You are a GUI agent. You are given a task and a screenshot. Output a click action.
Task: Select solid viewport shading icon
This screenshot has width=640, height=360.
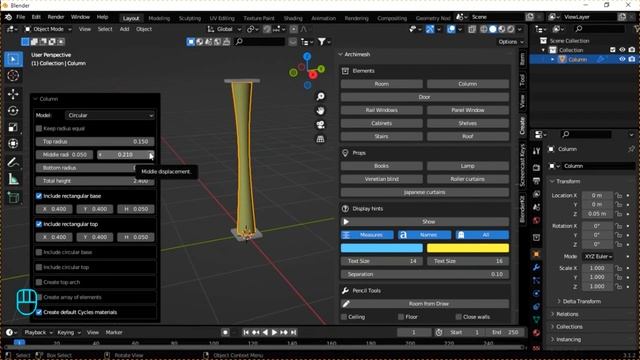(493, 29)
